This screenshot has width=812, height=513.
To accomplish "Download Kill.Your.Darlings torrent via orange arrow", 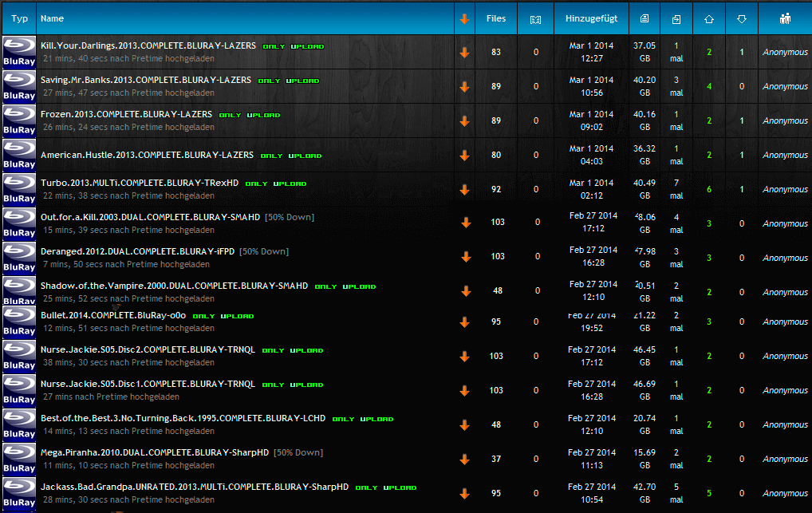I will tap(464, 53).
